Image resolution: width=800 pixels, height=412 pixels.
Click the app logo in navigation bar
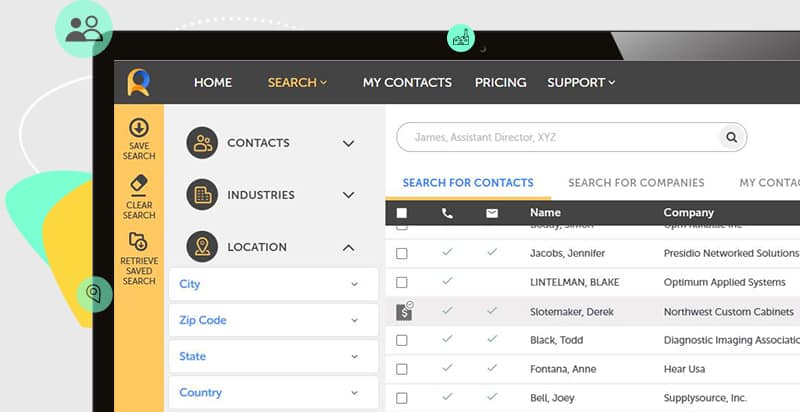139,82
